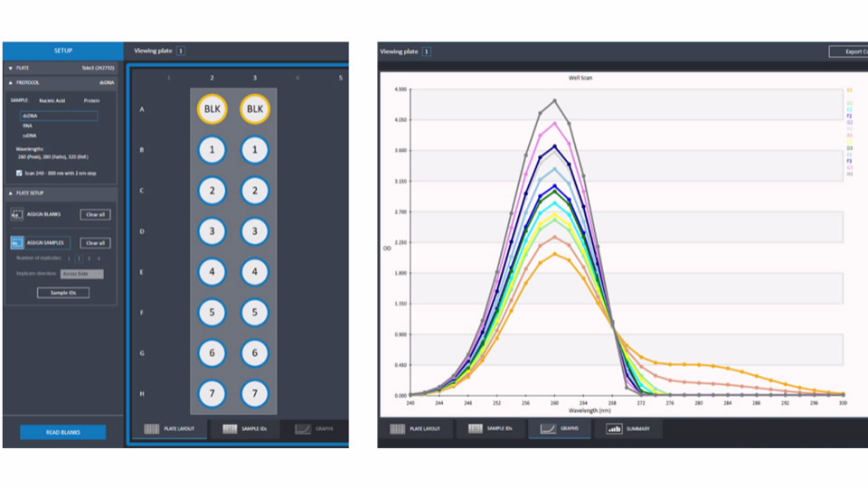Select the BLK well in column 2
This screenshot has width=868, height=488.
(212, 109)
